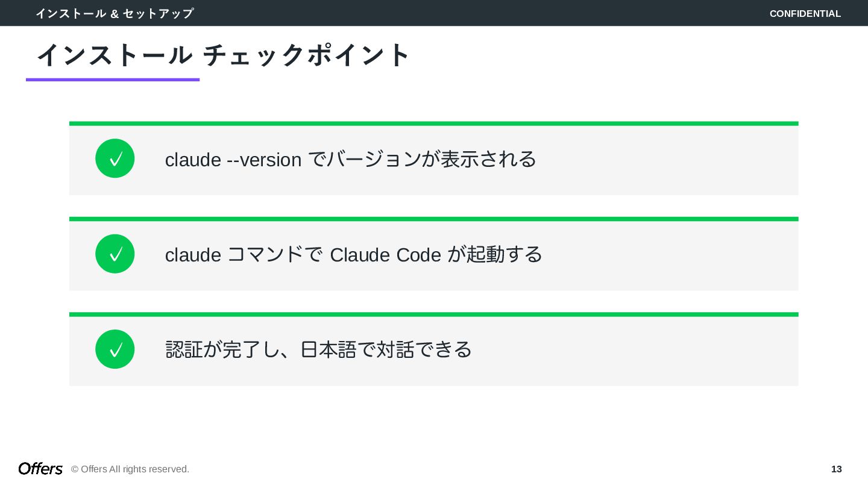Click the Offers All rights reserved copyright

pos(130,469)
